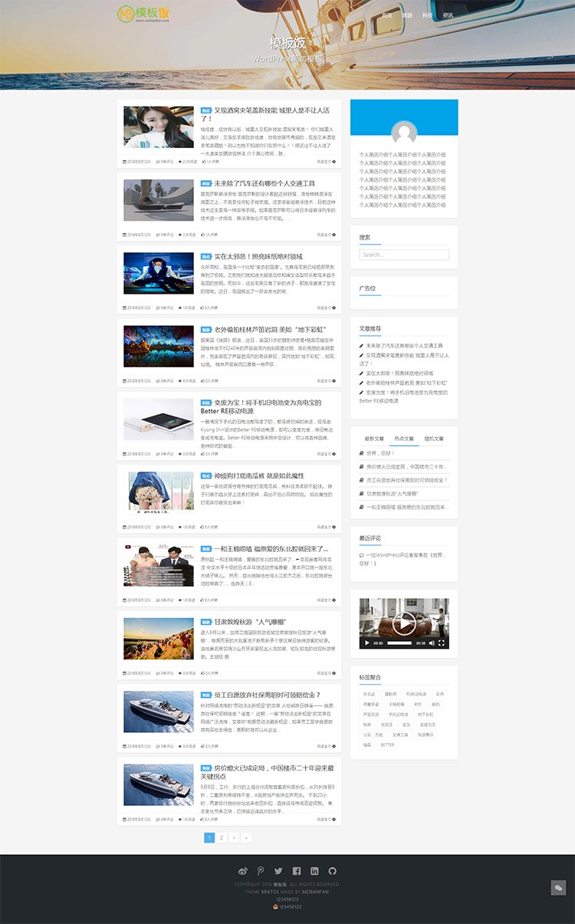This screenshot has width=575, height=924.
Task: Mute the sidebar video volume icon
Action: pos(431,643)
